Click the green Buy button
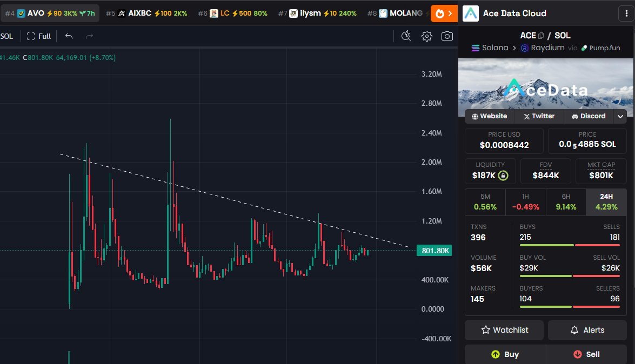 tap(505, 354)
